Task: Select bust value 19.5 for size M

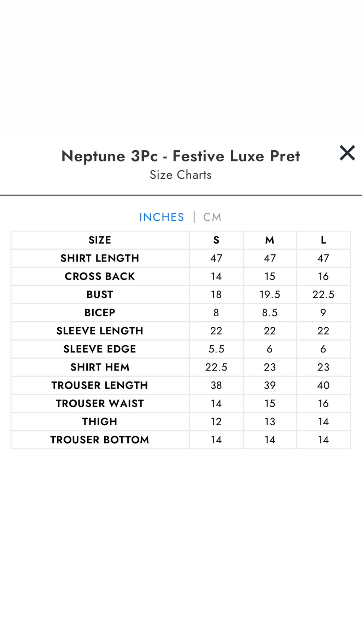Action: 270,294
